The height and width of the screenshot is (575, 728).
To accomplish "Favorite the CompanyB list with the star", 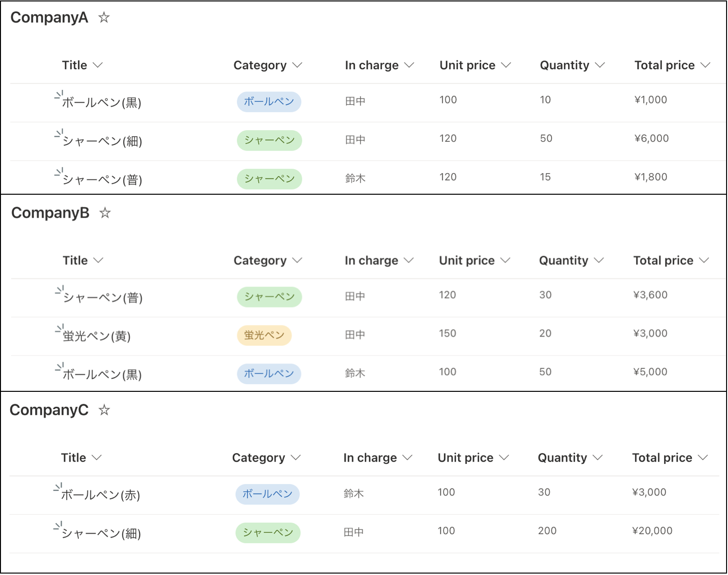I will pos(105,213).
